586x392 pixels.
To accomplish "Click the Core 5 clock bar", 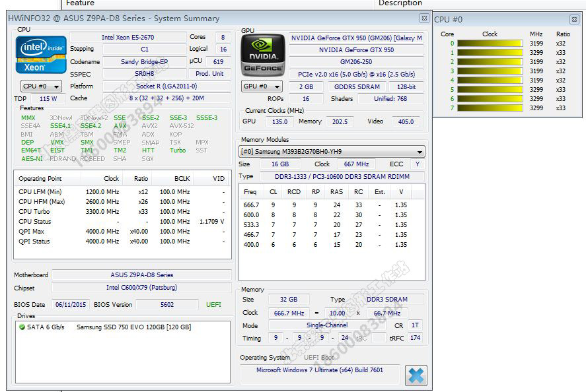I will 490,90.
